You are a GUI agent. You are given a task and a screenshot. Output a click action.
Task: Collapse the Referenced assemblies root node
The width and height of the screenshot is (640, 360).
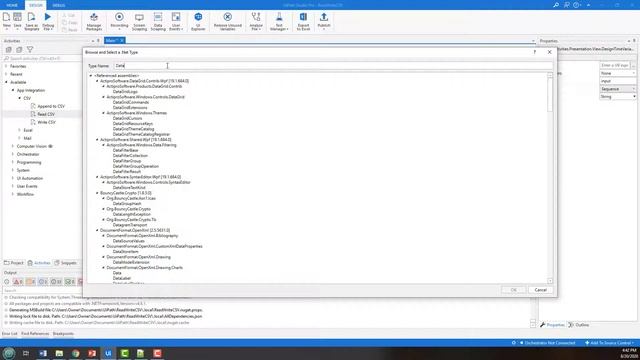91,76
